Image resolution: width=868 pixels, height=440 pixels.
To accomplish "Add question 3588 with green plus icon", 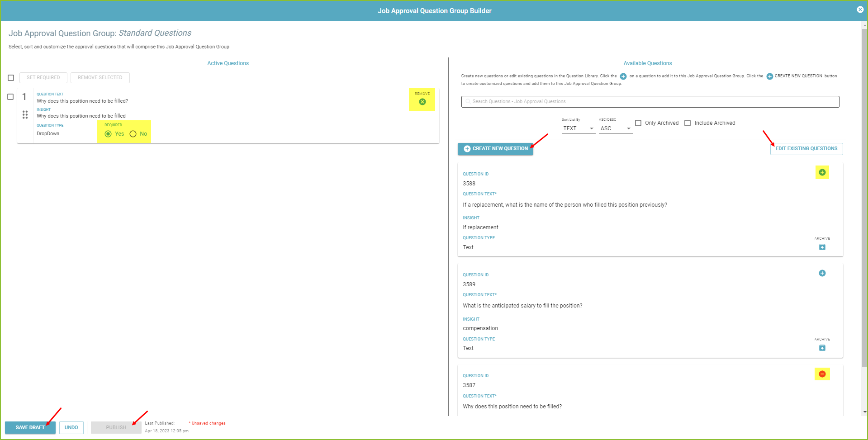I will tap(822, 172).
